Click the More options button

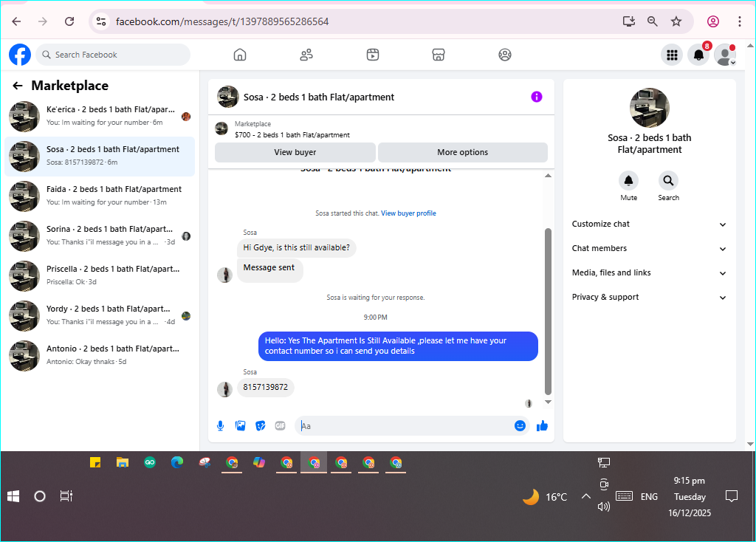point(463,152)
